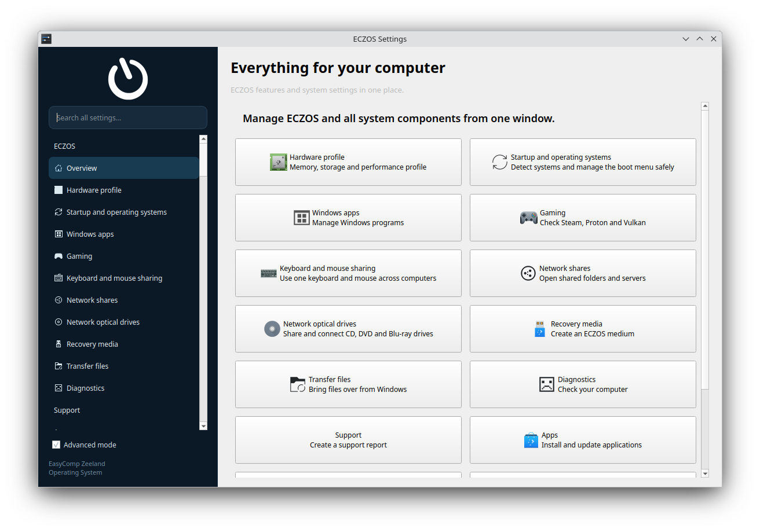Click the Support card to create a support report

pos(348,440)
